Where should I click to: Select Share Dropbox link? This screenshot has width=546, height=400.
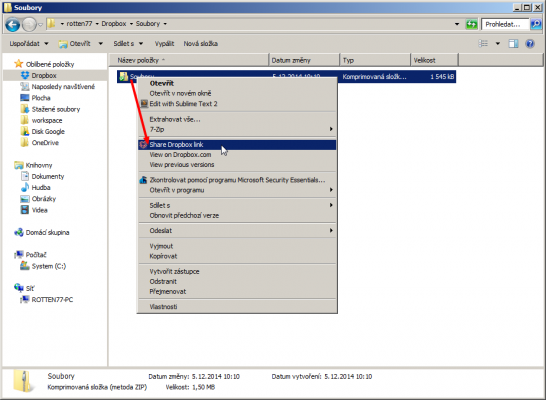coord(237,144)
